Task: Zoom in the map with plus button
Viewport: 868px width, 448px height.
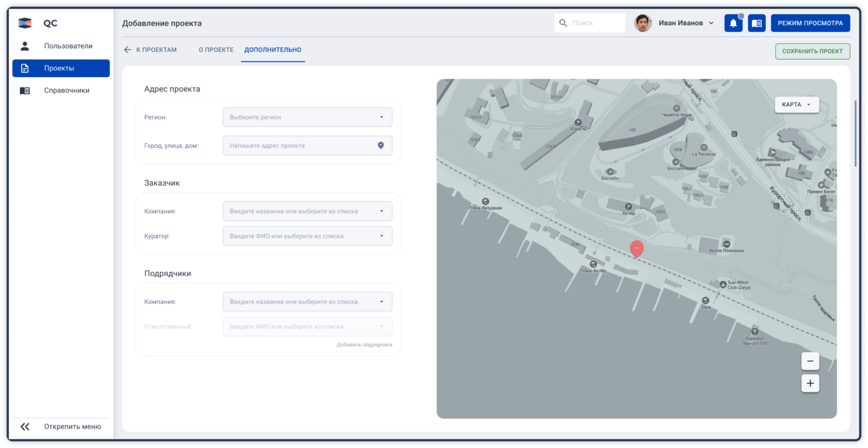Action: tap(810, 383)
